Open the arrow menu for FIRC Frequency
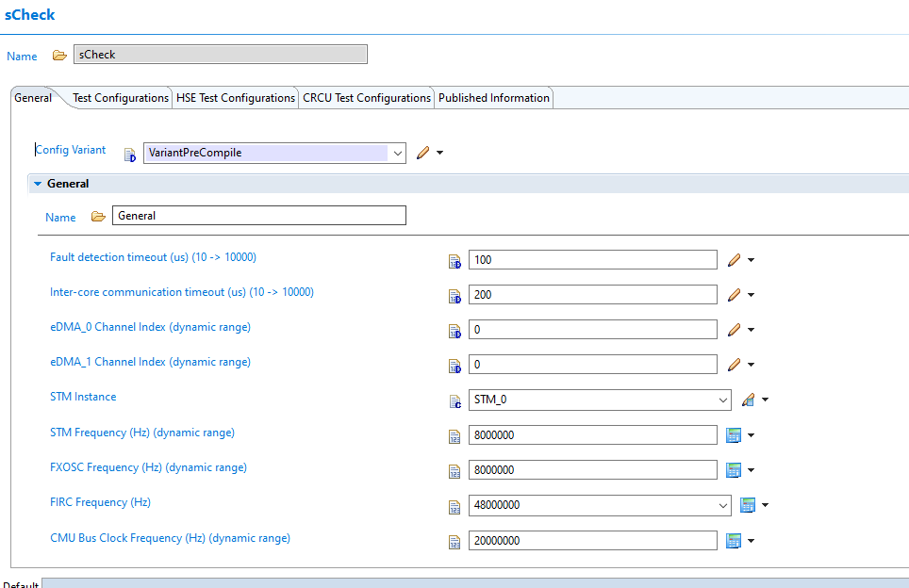 [766, 505]
